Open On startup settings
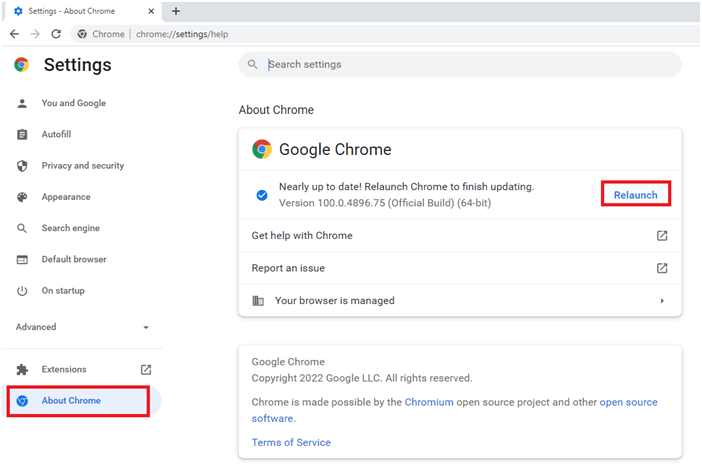This screenshot has width=702, height=472. coord(63,291)
